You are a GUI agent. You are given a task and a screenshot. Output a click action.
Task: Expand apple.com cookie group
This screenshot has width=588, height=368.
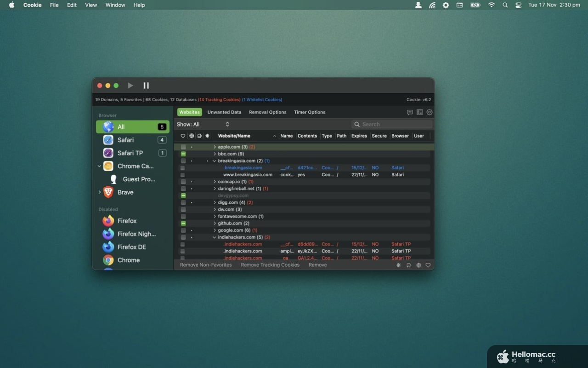215,147
